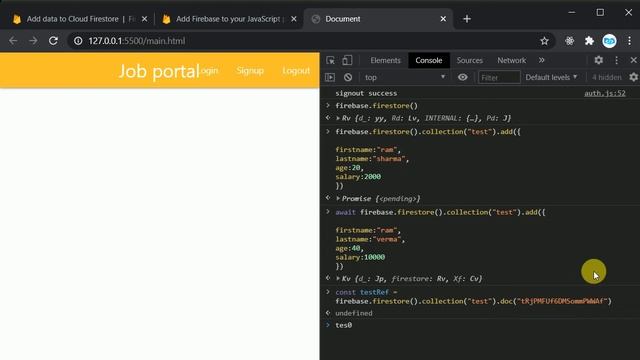Viewport: 640px width, 360px height.
Task: Close the Document tab
Action: pos(443,19)
